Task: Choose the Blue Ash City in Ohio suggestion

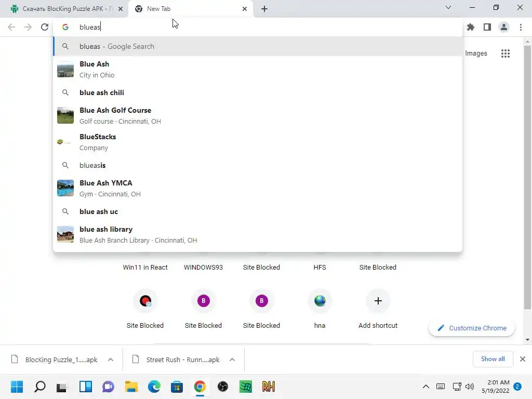Action: click(x=258, y=70)
